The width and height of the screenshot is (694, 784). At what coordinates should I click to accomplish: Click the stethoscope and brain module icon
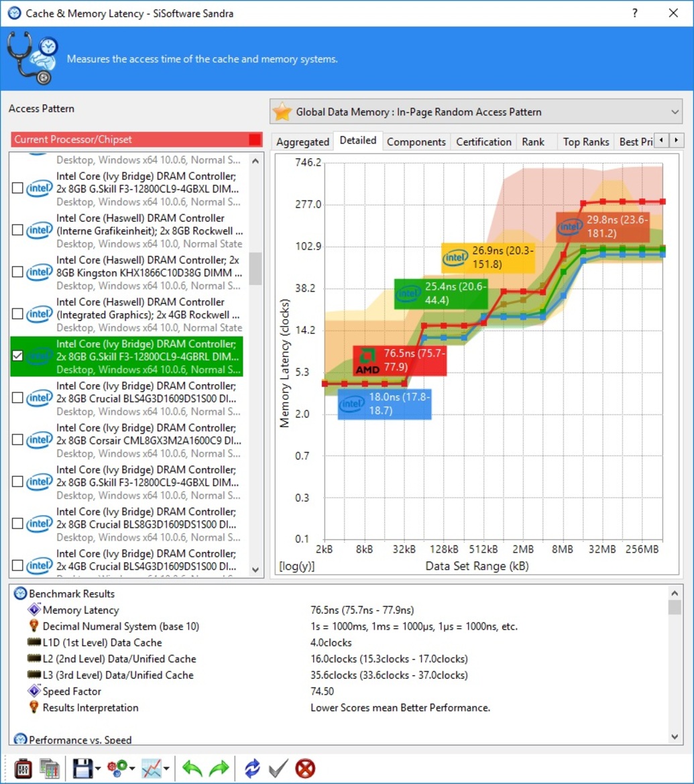(x=33, y=58)
